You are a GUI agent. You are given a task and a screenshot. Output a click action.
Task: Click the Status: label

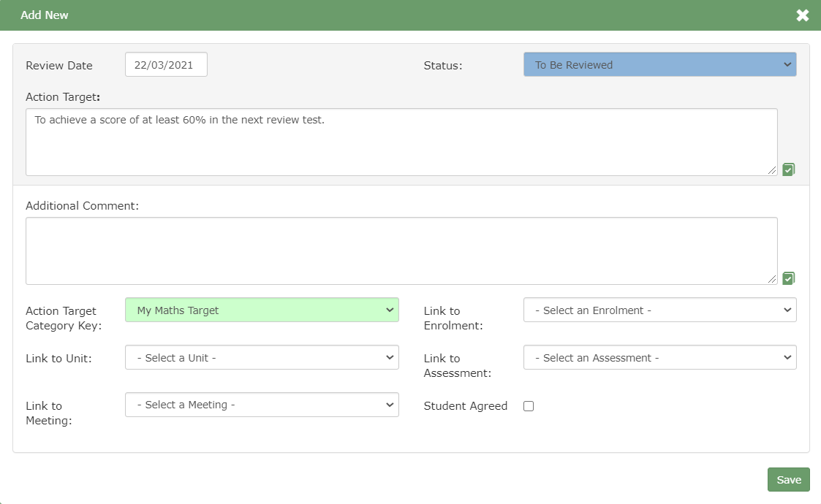point(443,66)
